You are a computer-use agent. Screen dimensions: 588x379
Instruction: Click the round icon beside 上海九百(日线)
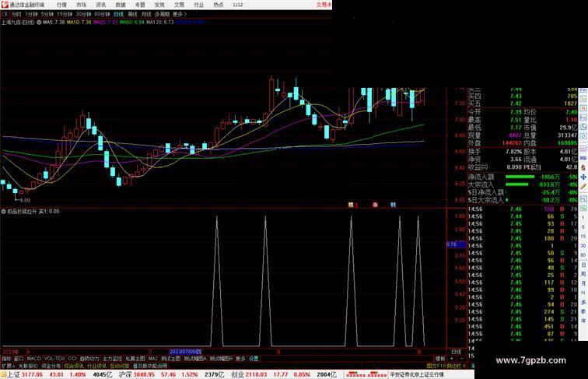[39, 23]
